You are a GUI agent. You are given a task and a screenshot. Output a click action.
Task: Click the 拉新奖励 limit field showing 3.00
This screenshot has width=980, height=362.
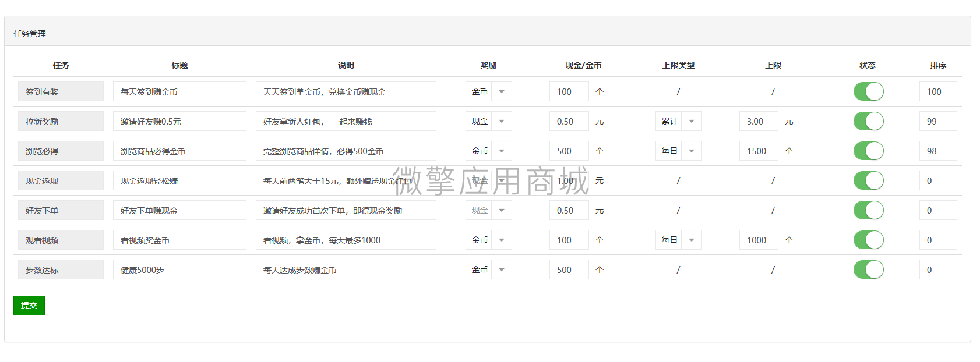point(758,121)
